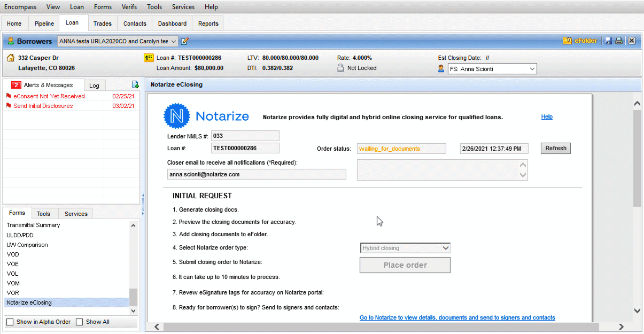
Task: Open the eConsent Not Yet Received alert
Action: pos(71,96)
